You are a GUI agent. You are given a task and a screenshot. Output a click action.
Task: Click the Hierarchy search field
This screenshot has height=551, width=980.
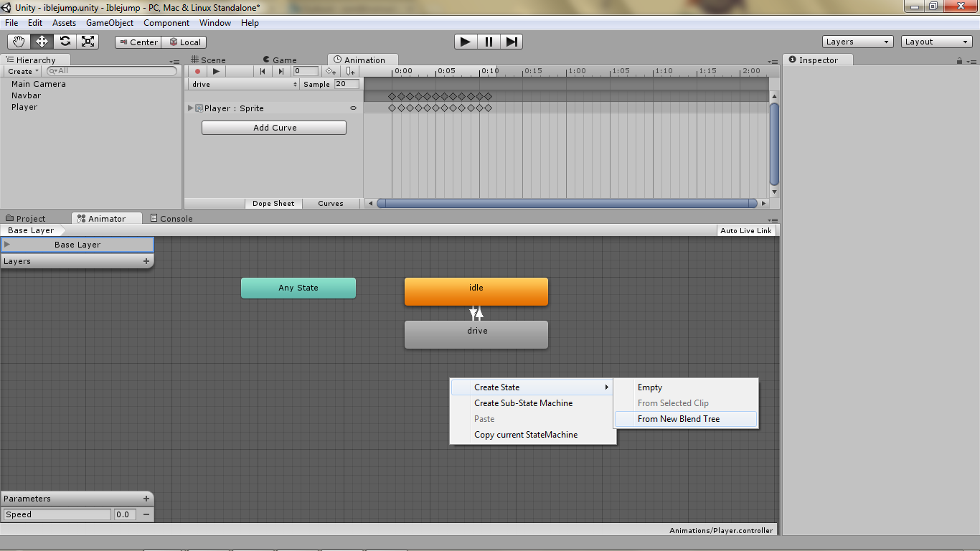pos(111,71)
